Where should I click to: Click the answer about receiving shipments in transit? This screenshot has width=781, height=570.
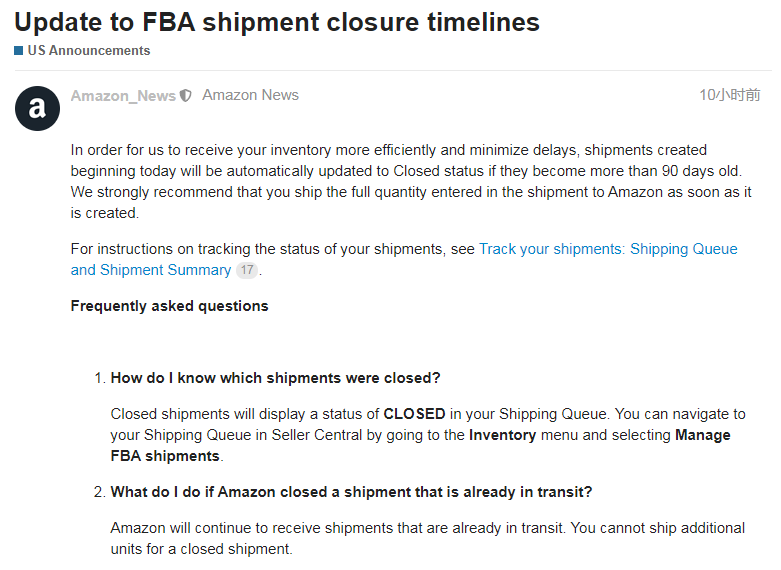point(427,538)
